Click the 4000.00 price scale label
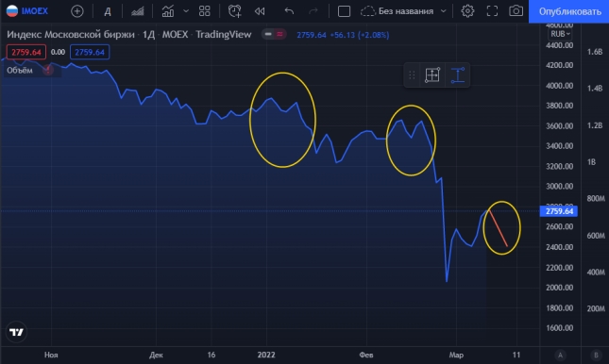 (x=559, y=86)
